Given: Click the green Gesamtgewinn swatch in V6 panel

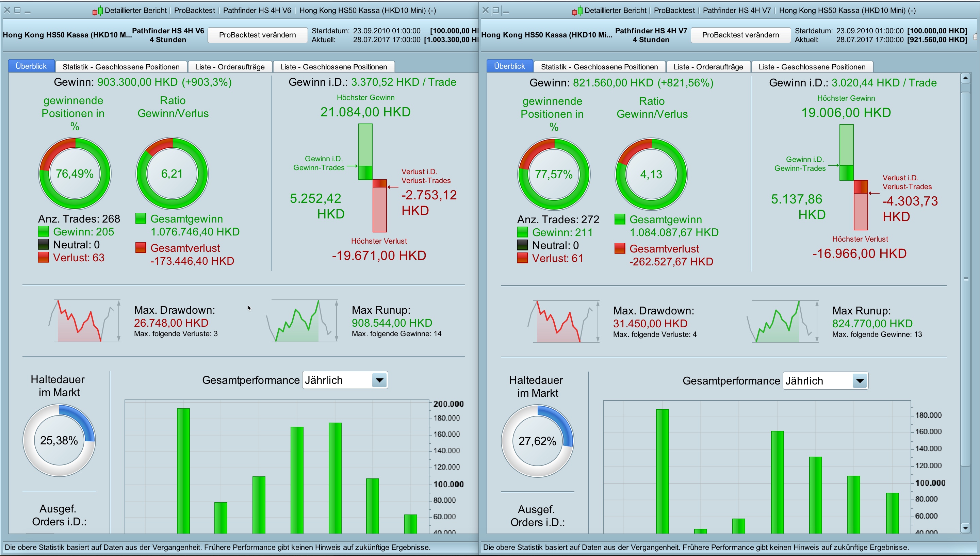Looking at the screenshot, I should pos(141,219).
